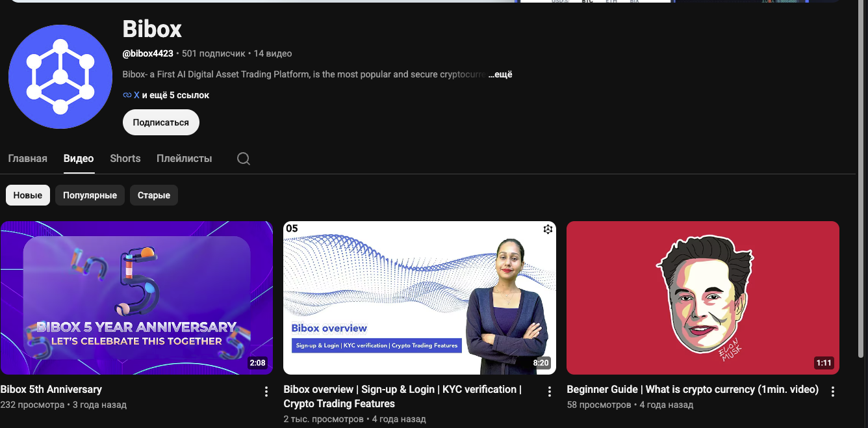
Task: Go to the Плейлисты tab
Action: (185, 158)
